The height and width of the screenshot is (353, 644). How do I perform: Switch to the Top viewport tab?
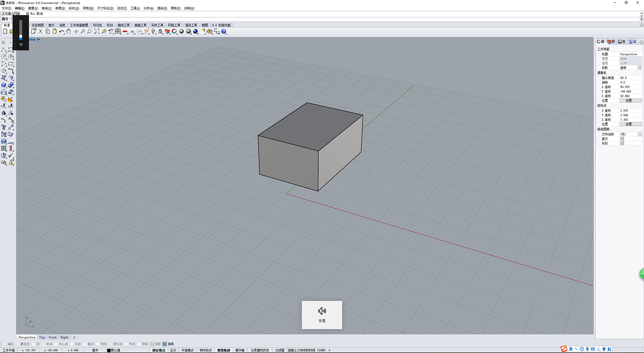(42, 337)
